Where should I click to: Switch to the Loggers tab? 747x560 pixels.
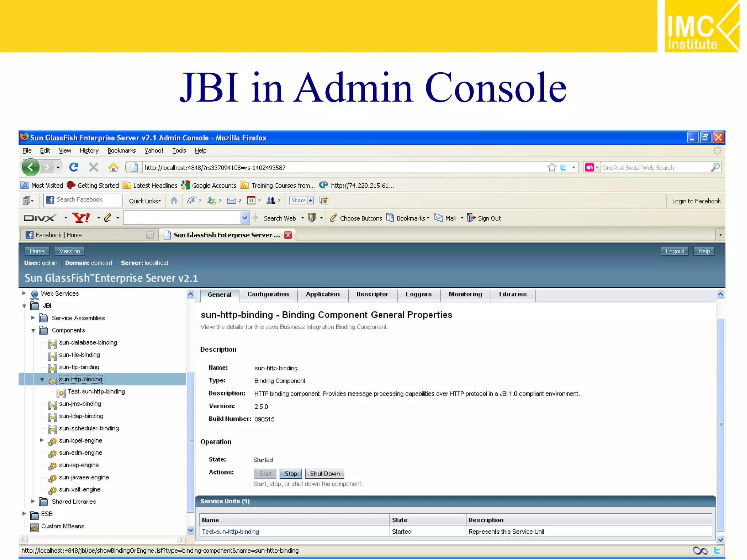(x=419, y=295)
